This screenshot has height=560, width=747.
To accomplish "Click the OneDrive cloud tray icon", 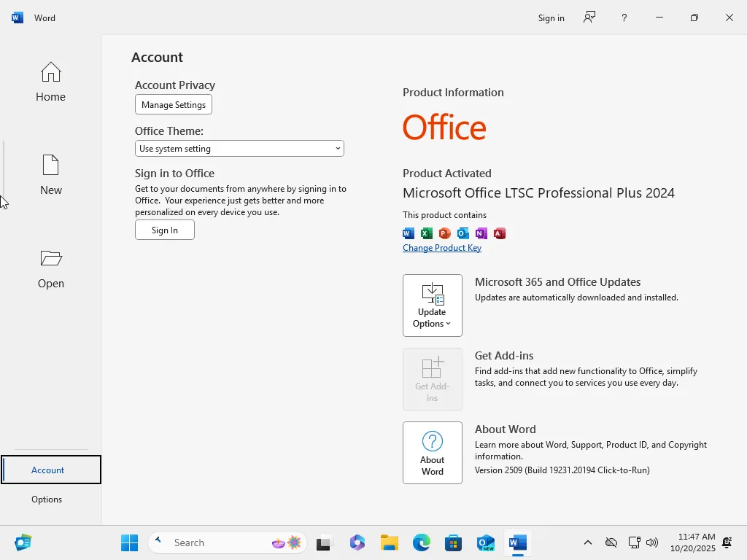I will (611, 542).
